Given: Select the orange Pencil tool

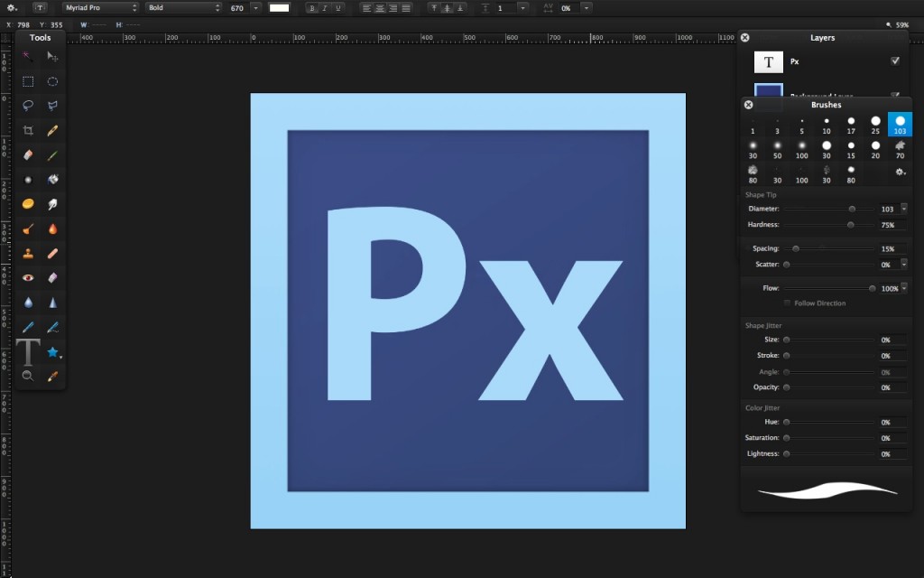Looking at the screenshot, I should point(52,130).
